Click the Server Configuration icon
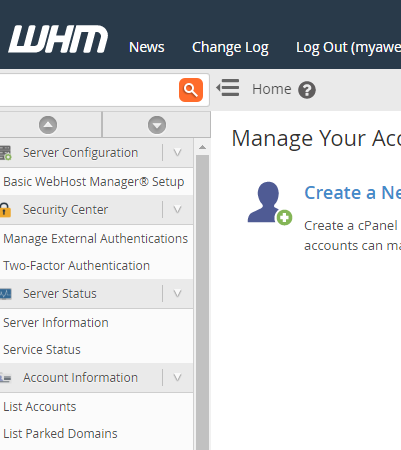 coord(5,153)
